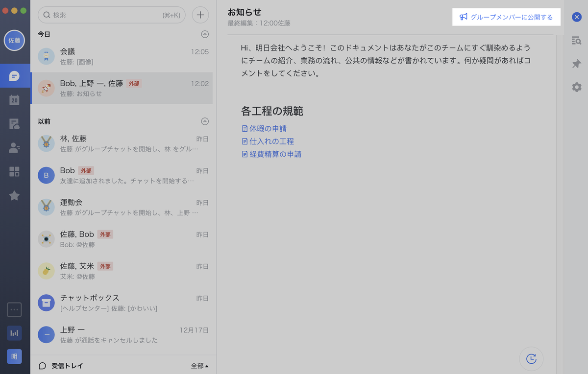This screenshot has height=374, width=588.
Task: Open the Calendar icon in sidebar
Action: pos(15,100)
